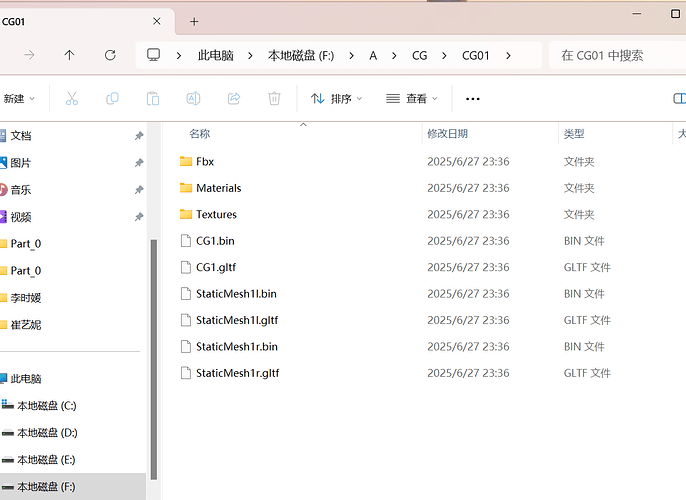Viewport: 686px width, 500px height.
Task: Select the Fbx folder icon
Action: tap(186, 161)
